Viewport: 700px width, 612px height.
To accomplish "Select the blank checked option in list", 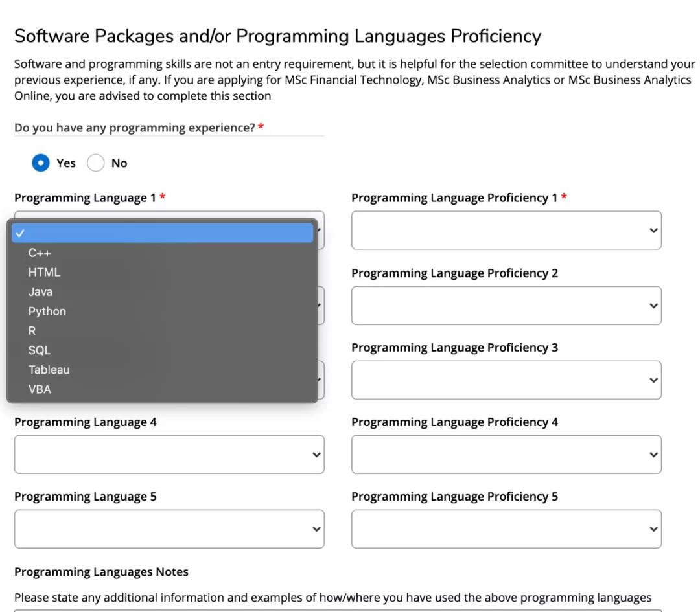I will pos(162,233).
